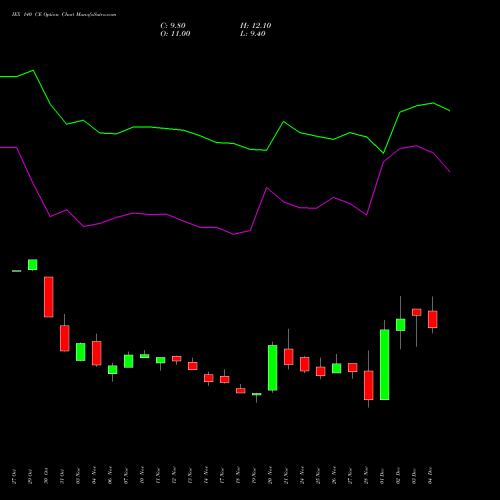The image size is (500, 500).
Task: Select the 01 Dec date label
Action: (x=382, y=476)
